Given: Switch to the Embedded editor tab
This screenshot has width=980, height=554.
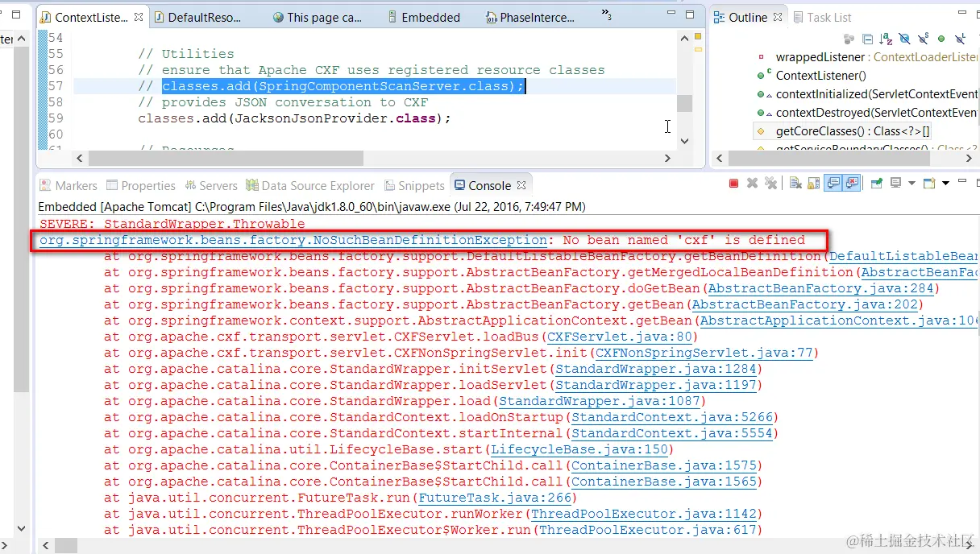Looking at the screenshot, I should 424,17.
